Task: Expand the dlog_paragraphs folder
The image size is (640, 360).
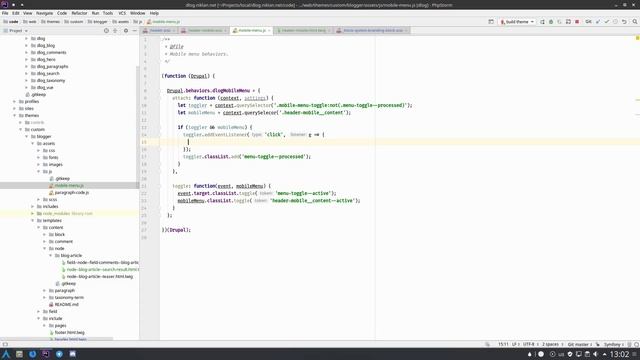Action: pos(27,66)
